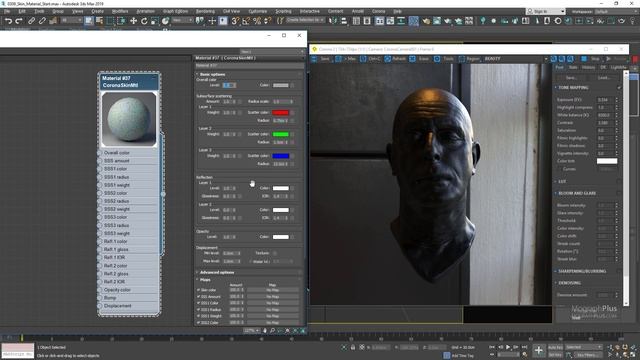The height and width of the screenshot is (360, 640).
Task: Open the Material Editor icon in toolbar
Action: coord(413,21)
